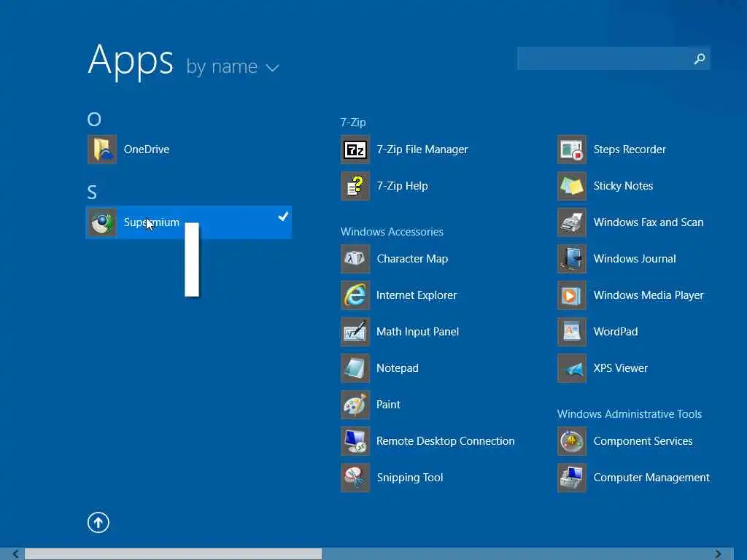
Task: Uncheck the Supermium selection checkmark
Action: pyautogui.click(x=284, y=216)
